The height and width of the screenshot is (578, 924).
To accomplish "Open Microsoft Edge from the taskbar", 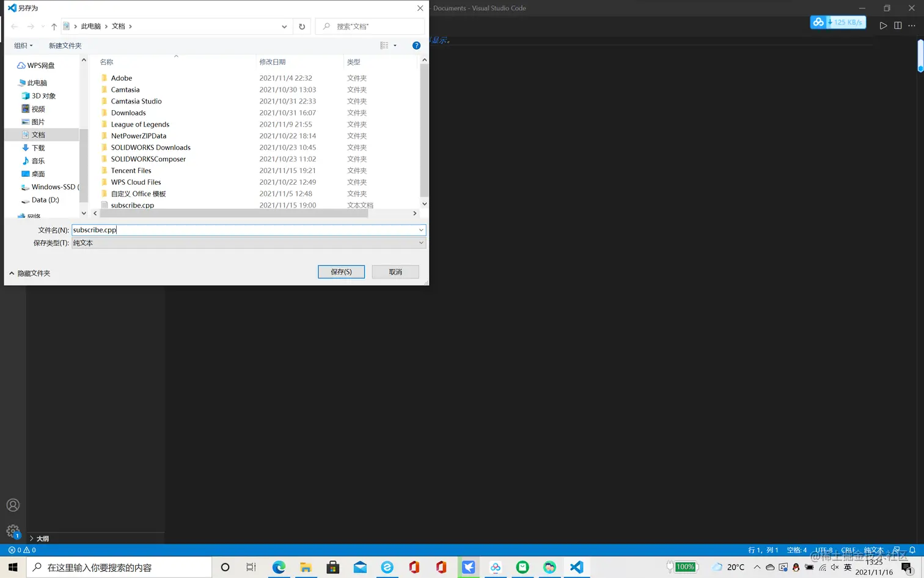I will 279,568.
